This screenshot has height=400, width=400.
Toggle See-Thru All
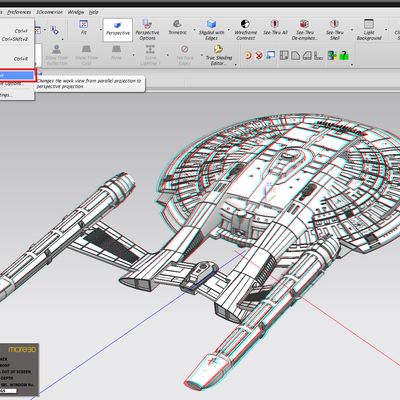275,27
